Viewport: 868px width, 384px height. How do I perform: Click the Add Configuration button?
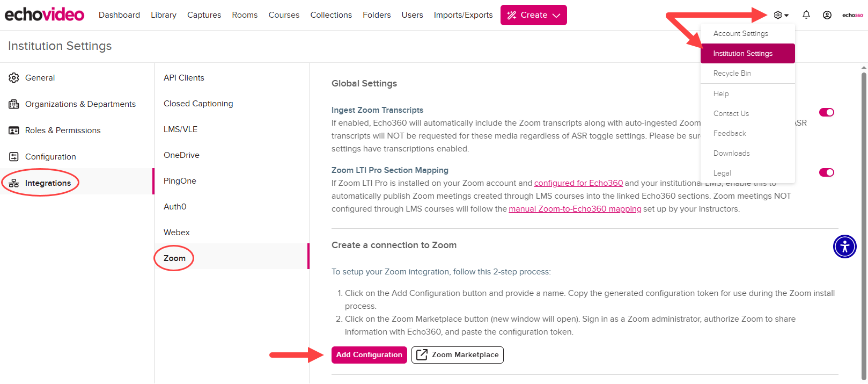click(x=369, y=354)
